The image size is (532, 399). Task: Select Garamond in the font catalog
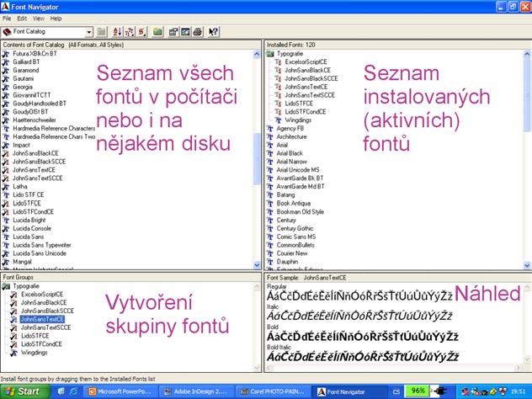click(26, 70)
